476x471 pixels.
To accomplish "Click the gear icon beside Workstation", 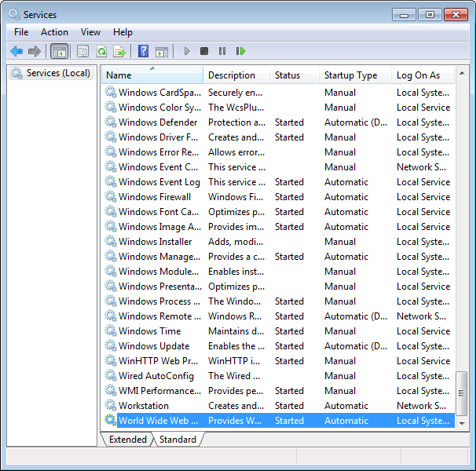I will click(111, 405).
